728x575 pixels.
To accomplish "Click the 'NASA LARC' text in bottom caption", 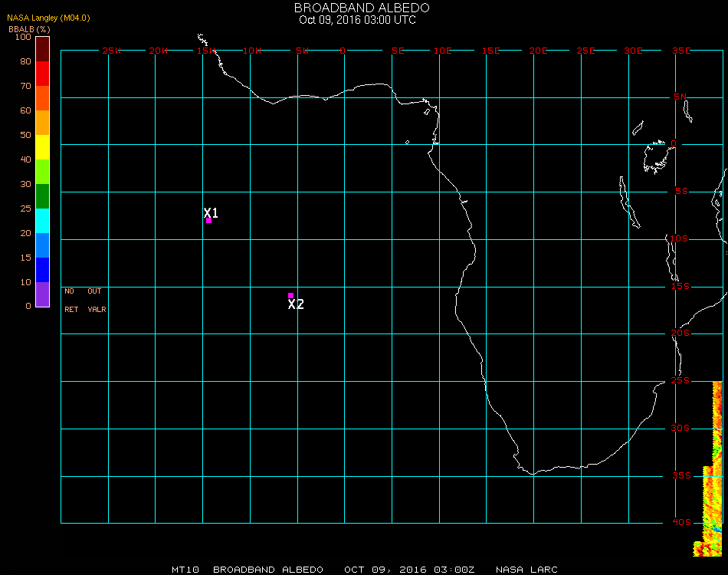I will (x=526, y=570).
